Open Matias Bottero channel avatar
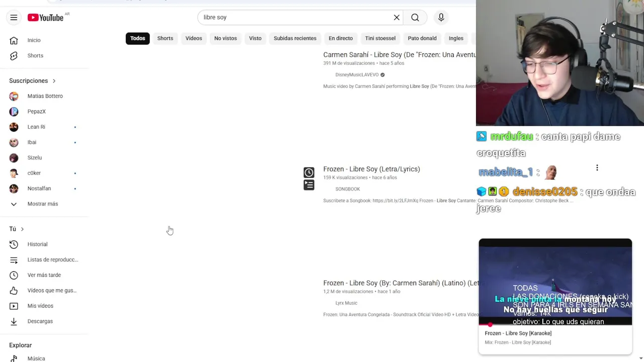 (14, 96)
